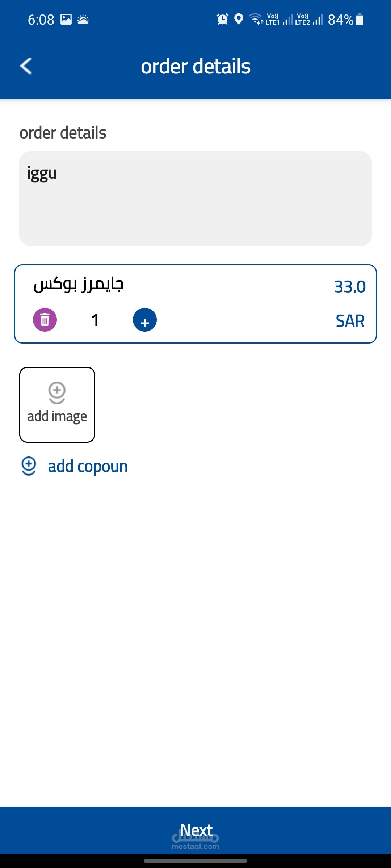Tap the add image label

point(57,417)
